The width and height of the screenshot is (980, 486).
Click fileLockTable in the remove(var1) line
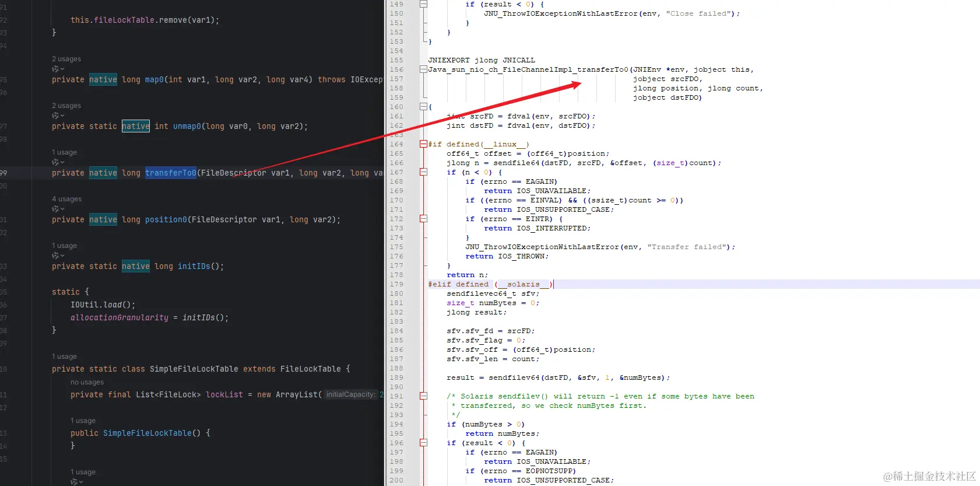124,20
